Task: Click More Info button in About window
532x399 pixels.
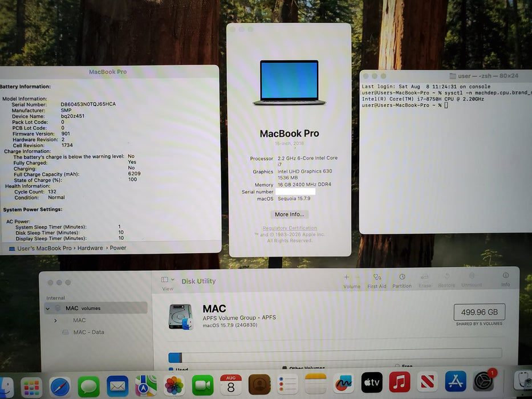Action: pos(290,214)
